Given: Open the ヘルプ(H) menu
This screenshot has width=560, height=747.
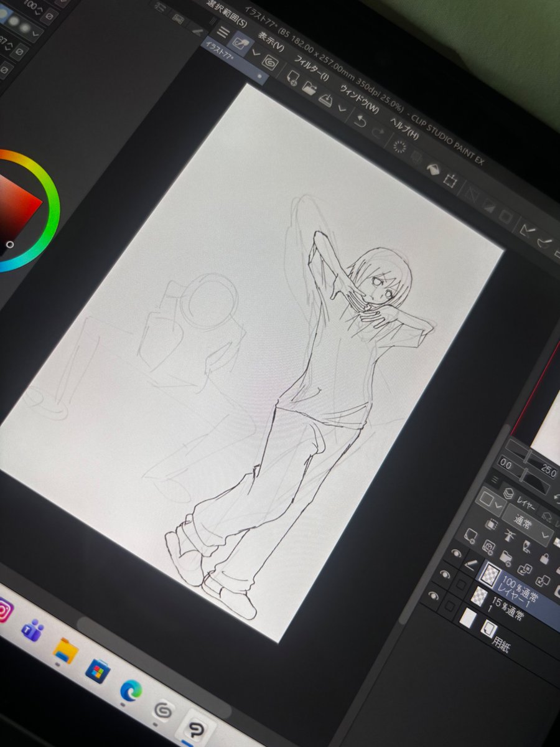Looking at the screenshot, I should (x=404, y=128).
